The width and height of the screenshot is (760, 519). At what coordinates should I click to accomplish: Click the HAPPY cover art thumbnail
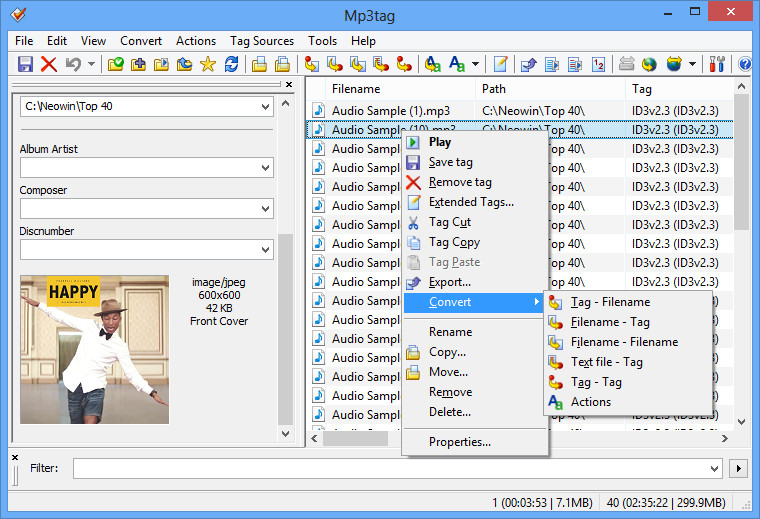[95, 349]
